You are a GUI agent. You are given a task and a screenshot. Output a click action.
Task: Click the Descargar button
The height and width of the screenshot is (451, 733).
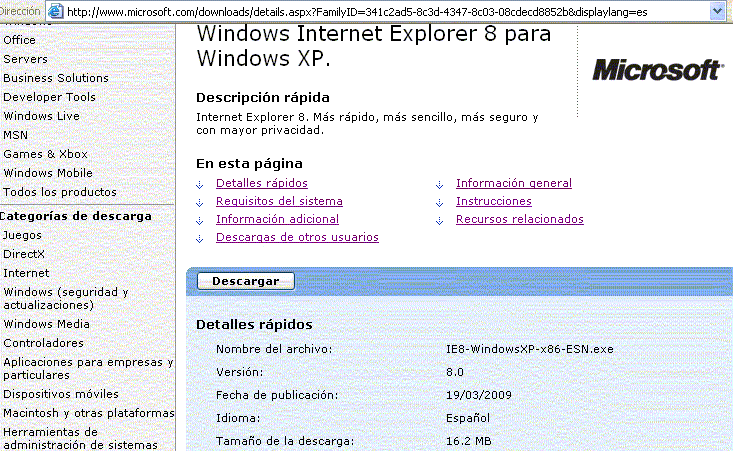coord(246,281)
